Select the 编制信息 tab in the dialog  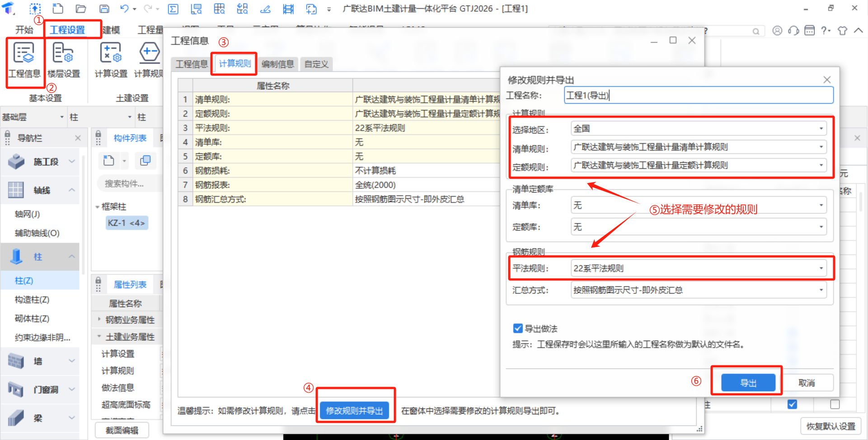click(x=277, y=64)
